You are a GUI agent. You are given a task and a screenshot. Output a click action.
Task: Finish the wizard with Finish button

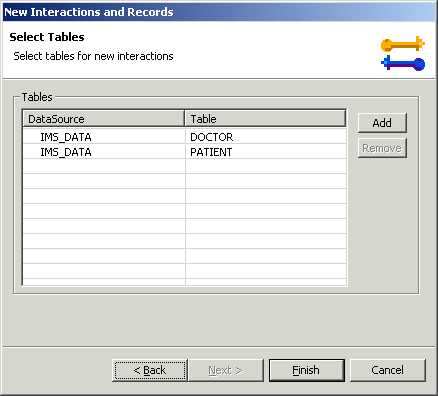(x=307, y=370)
